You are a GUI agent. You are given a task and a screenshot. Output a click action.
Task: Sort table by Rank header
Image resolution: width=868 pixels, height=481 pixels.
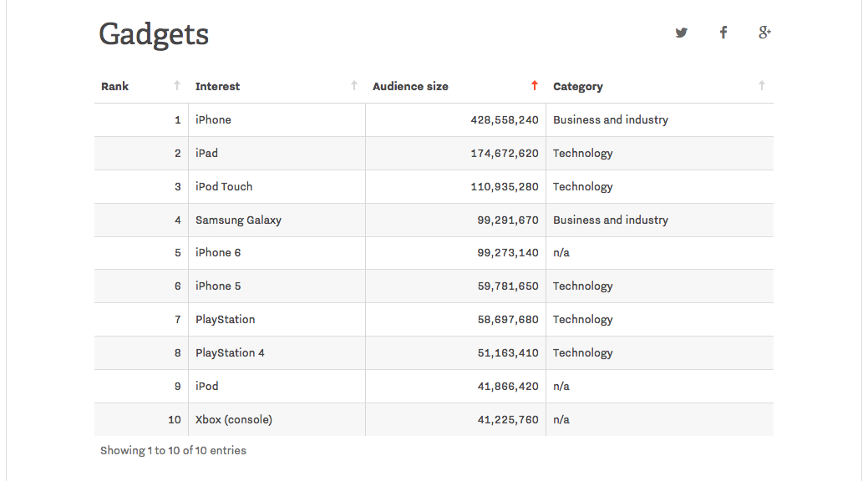point(115,87)
